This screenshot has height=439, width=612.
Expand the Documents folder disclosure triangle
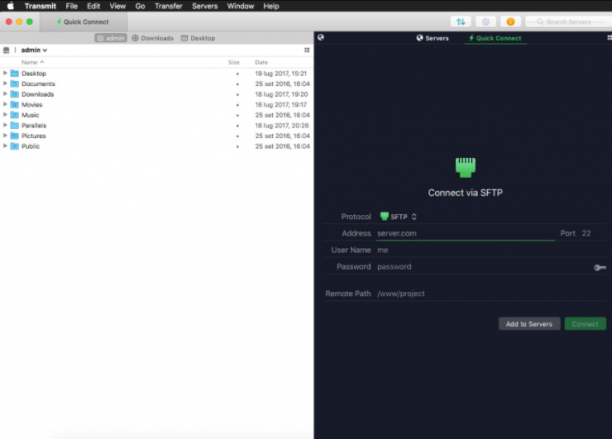(5, 83)
